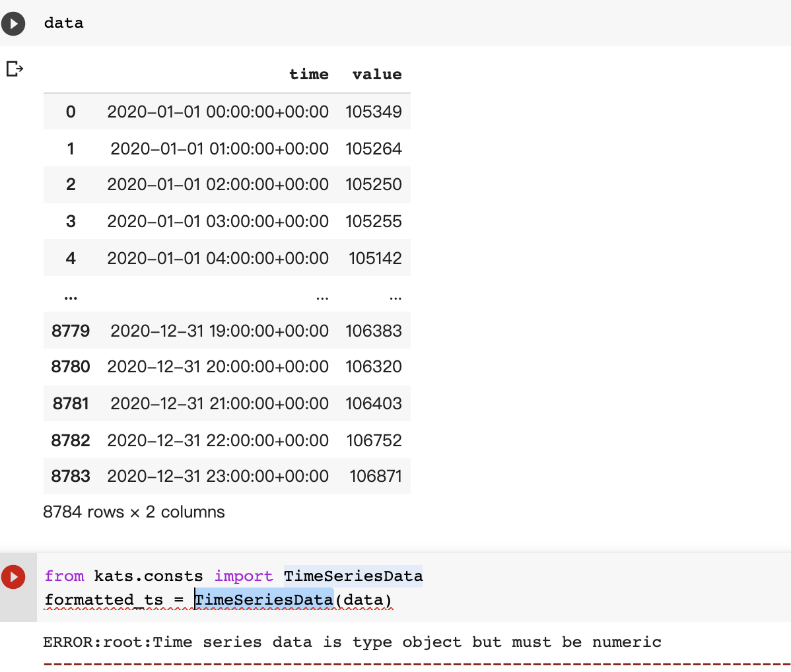Image resolution: width=791 pixels, height=672 pixels.
Task: Click row index 0 in the dataframe
Action: coord(71,112)
